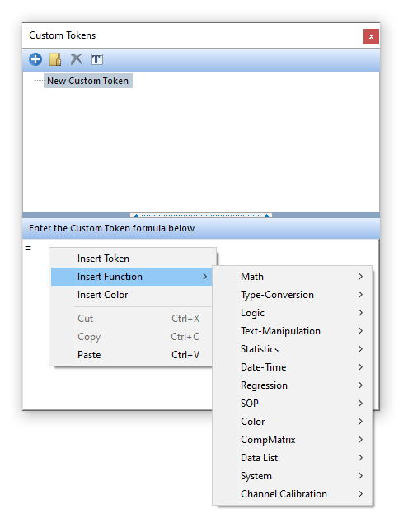Open the Logic functions category
This screenshot has width=408, height=532.
click(293, 313)
